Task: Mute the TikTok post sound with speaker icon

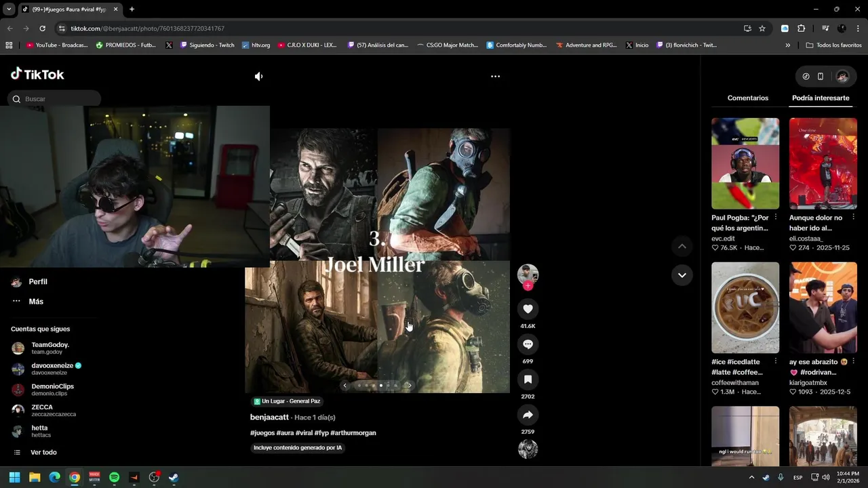Action: point(258,77)
